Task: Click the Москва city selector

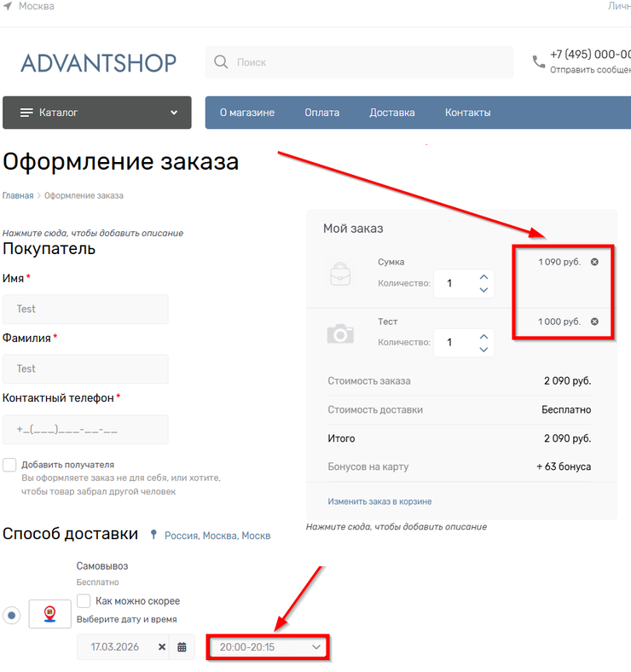Action: [x=37, y=7]
